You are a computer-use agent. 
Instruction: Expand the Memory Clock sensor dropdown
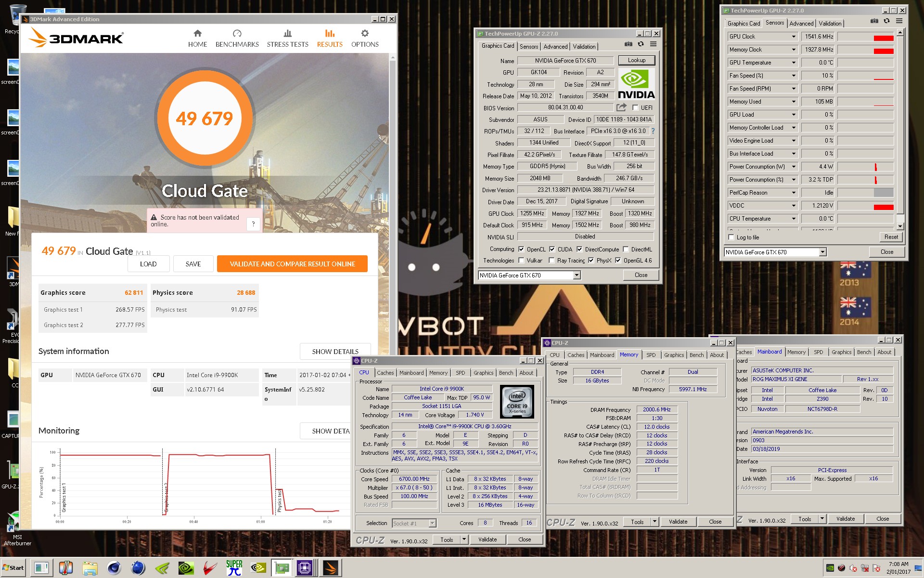point(794,50)
